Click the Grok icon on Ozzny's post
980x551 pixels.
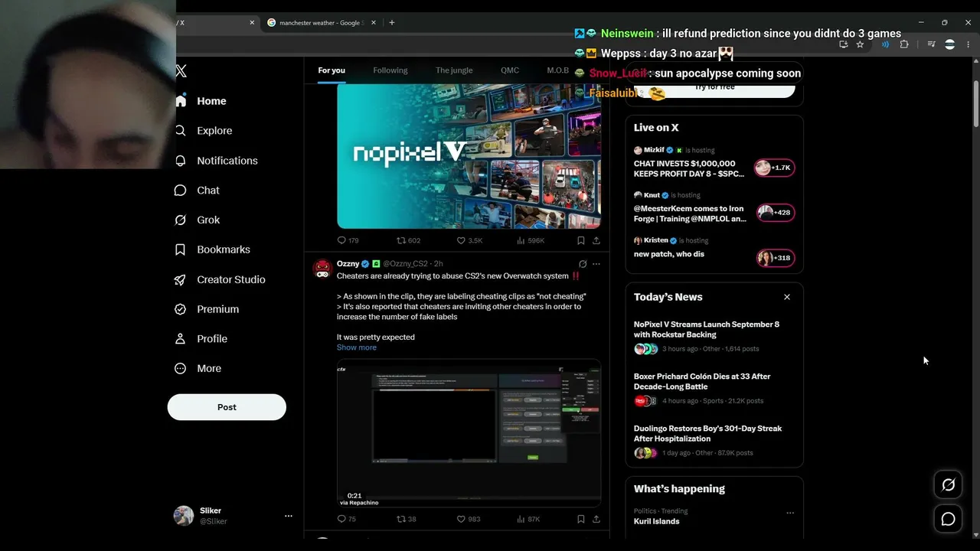pyautogui.click(x=583, y=264)
